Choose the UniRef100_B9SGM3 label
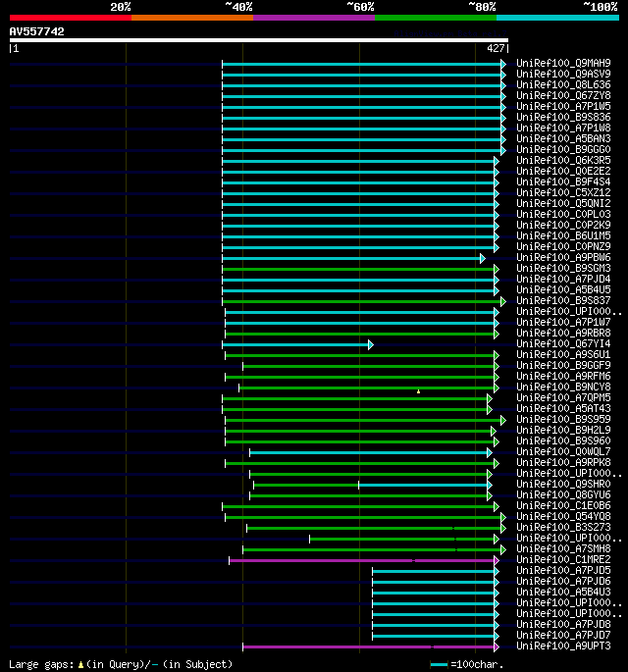Screen dimensions: 628x672 pyautogui.click(x=563, y=268)
